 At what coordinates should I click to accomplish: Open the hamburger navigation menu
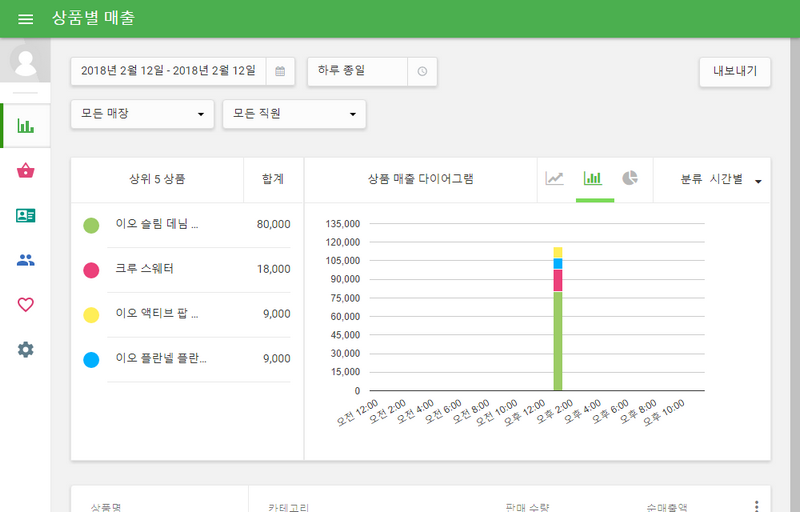click(26, 19)
